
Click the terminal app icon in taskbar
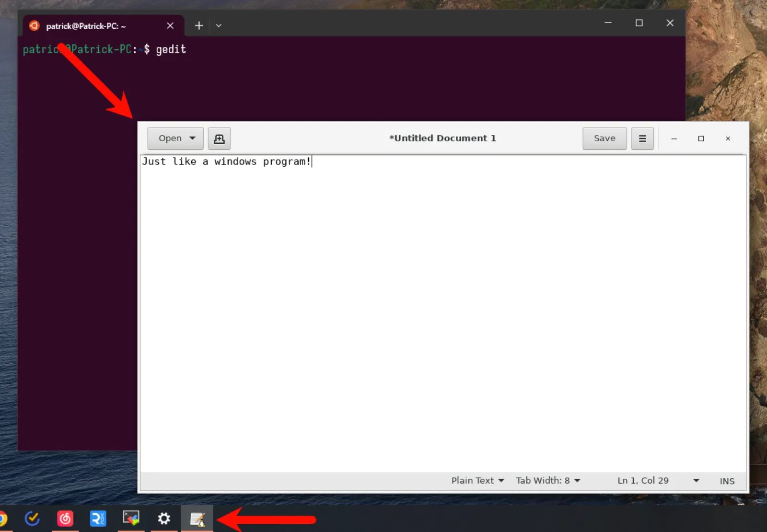coord(131,518)
